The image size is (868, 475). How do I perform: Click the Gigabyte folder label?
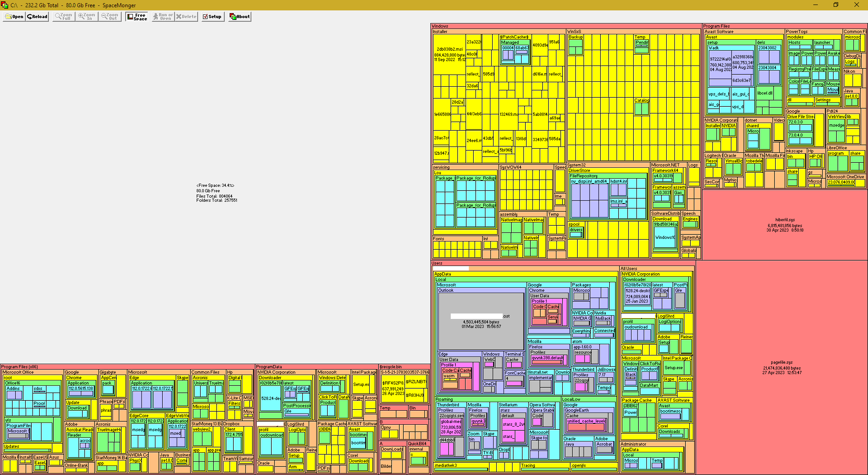[x=108, y=372]
